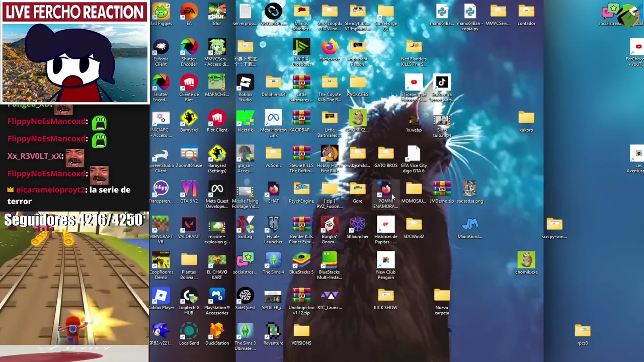644x362 pixels.
Task: Launch the EA app shortcut
Action: click(x=189, y=12)
